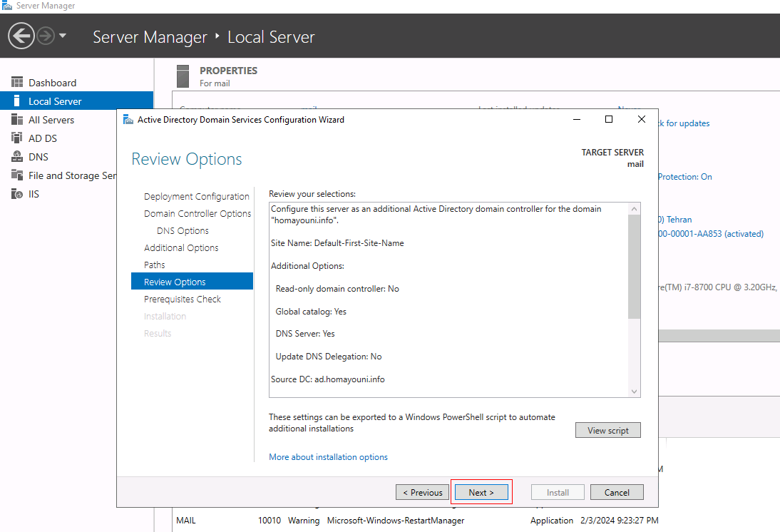Go to Paths wizard step
Viewport: 780px width, 532px height.
click(154, 265)
